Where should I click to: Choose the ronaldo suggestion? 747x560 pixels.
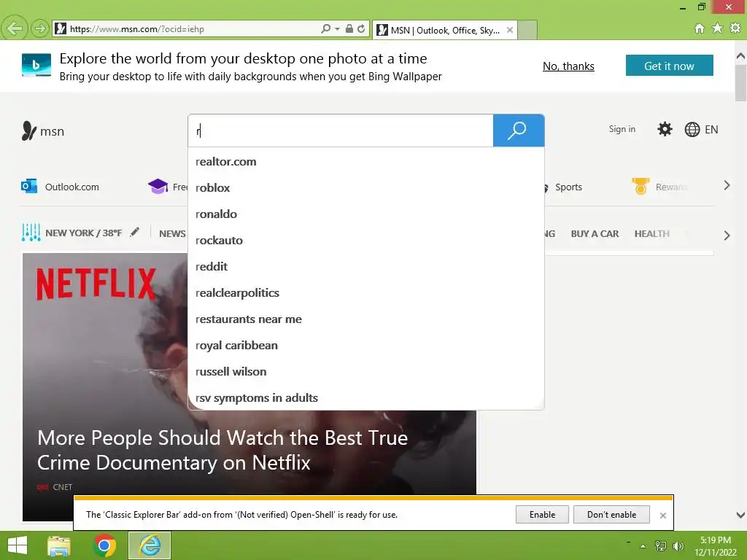[x=366, y=214]
